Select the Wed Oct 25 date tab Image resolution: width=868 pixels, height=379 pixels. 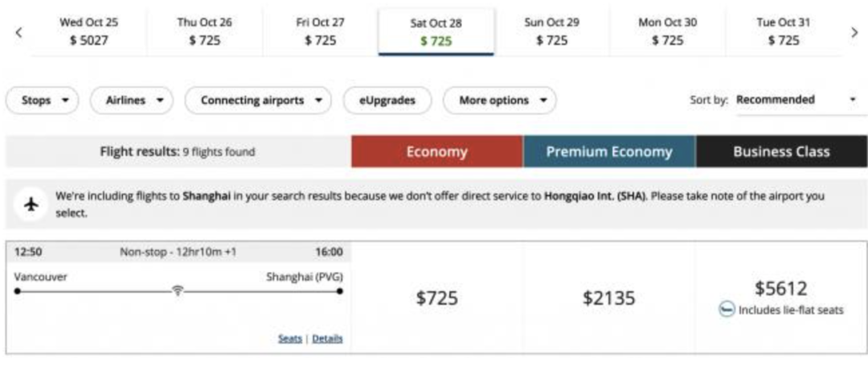(88, 31)
